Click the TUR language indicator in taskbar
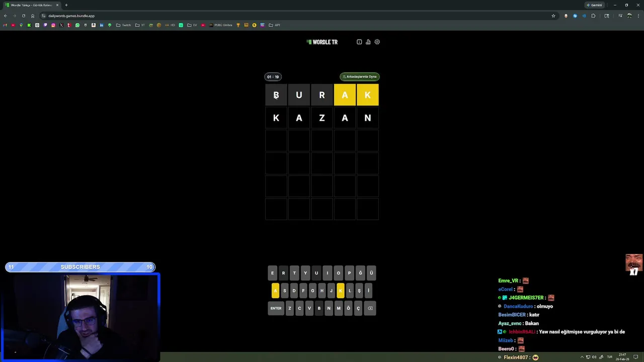 click(x=610, y=357)
